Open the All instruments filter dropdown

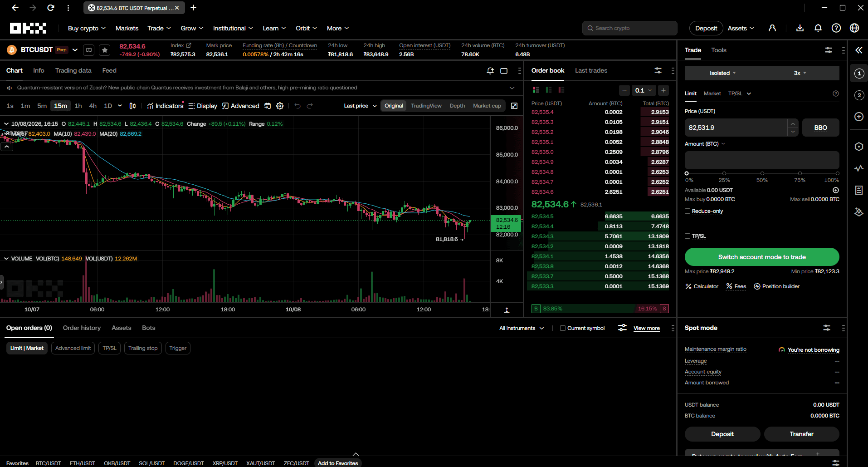tap(522, 328)
